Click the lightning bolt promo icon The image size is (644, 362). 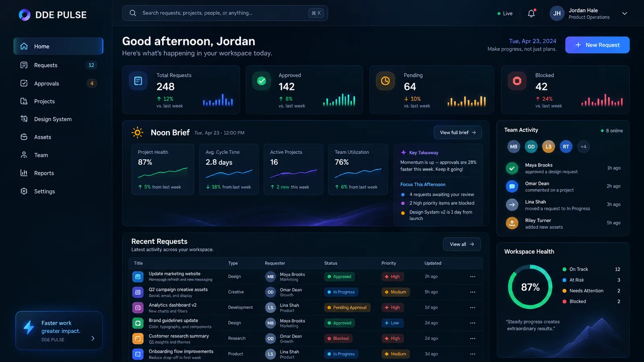(29, 327)
